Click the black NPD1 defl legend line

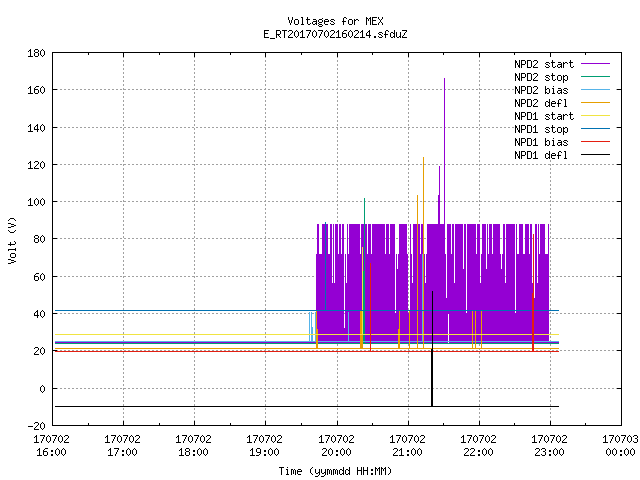click(595, 155)
